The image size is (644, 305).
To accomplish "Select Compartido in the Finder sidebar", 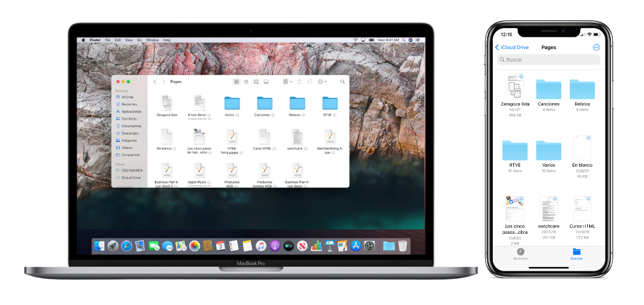I will point(128,155).
